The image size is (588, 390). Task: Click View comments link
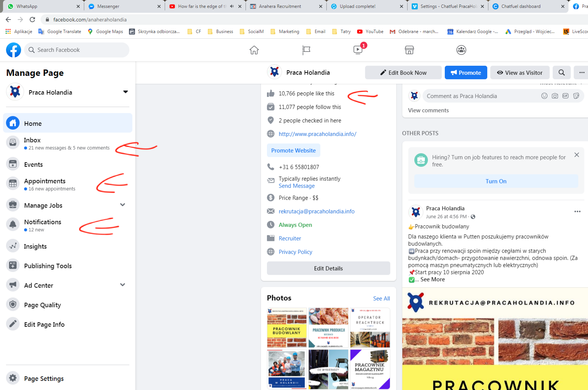pyautogui.click(x=428, y=110)
